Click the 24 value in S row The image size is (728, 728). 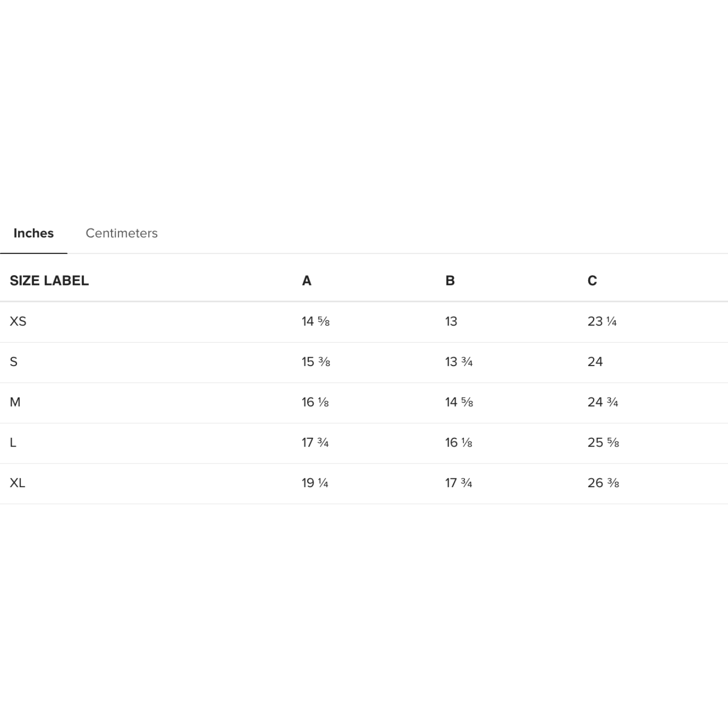(595, 362)
